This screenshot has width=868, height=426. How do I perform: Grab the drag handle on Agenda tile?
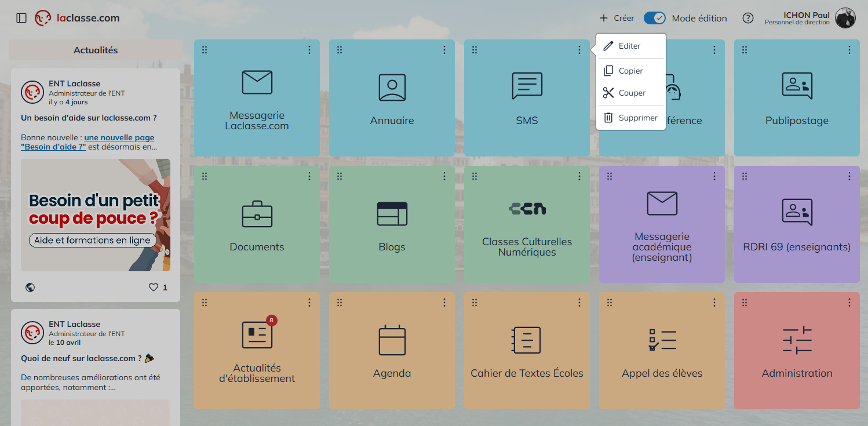coord(340,303)
